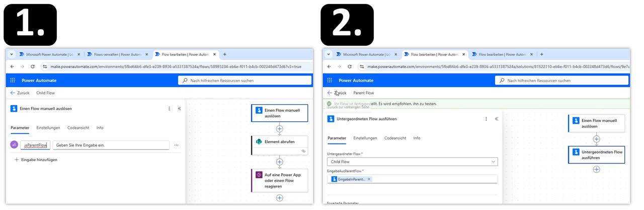Open new browser tab in screenshot 1
Viewport: 644px width, 210px height.
tap(225, 54)
